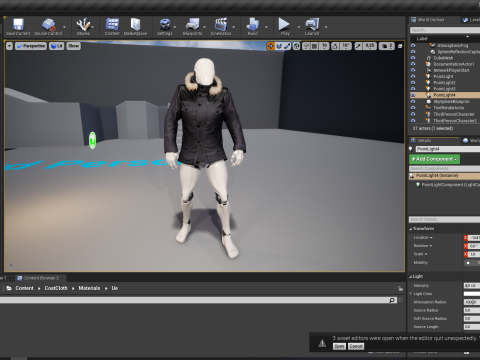
Task: Switch to the Content Browser 2 tab
Action: 41,278
